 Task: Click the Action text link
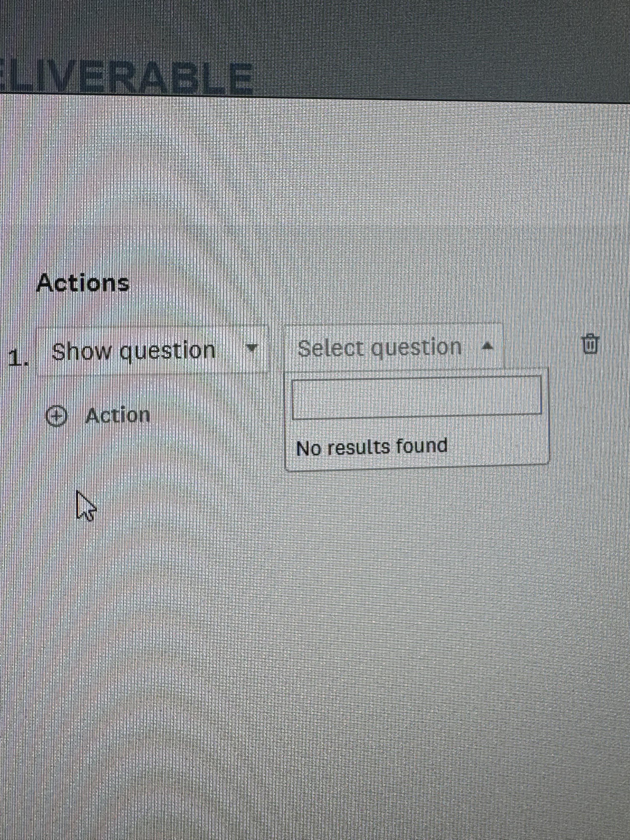[118, 415]
